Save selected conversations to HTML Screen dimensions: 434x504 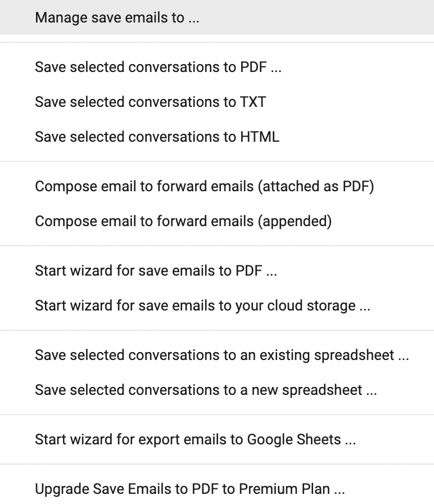tap(157, 137)
